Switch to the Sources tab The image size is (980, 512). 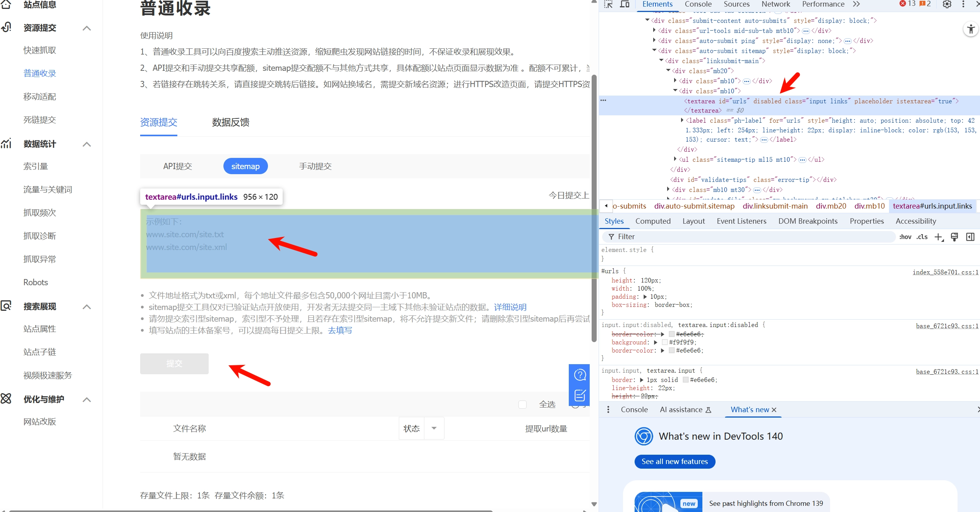click(736, 4)
